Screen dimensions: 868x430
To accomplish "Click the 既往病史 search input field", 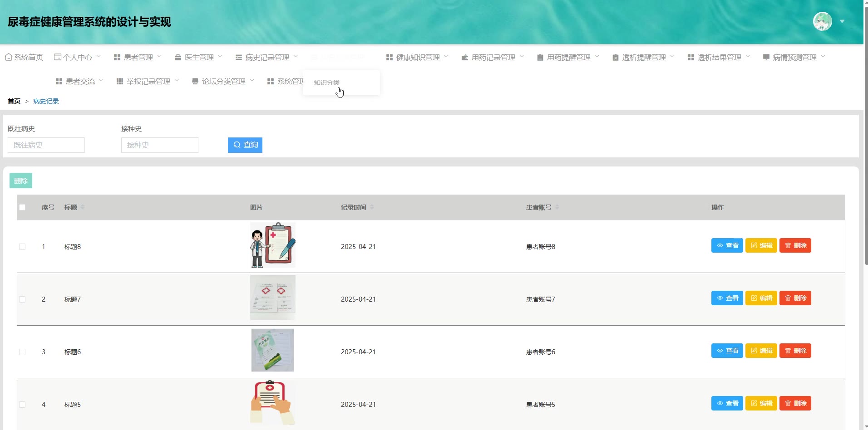I will tap(46, 145).
